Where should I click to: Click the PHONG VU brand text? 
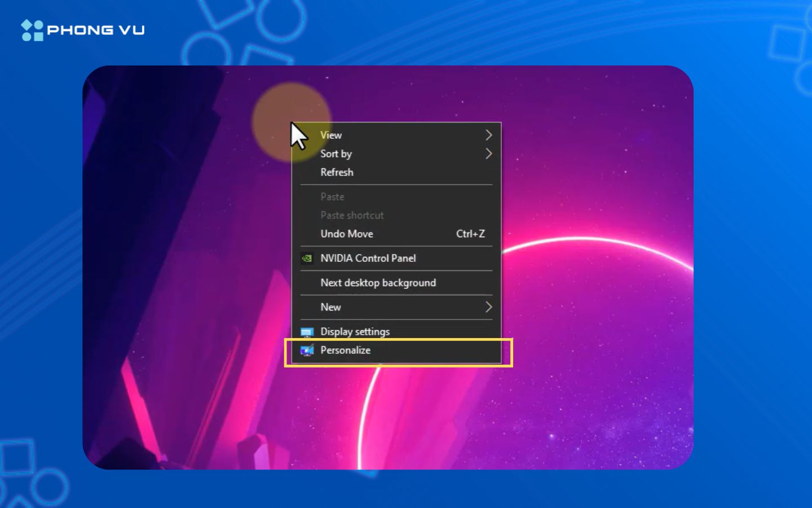[x=96, y=30]
